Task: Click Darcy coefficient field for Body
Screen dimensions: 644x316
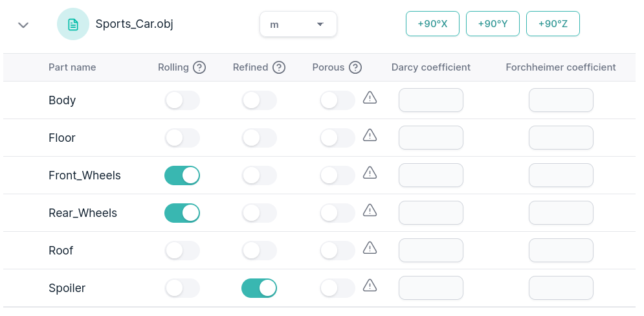Action: point(430,100)
